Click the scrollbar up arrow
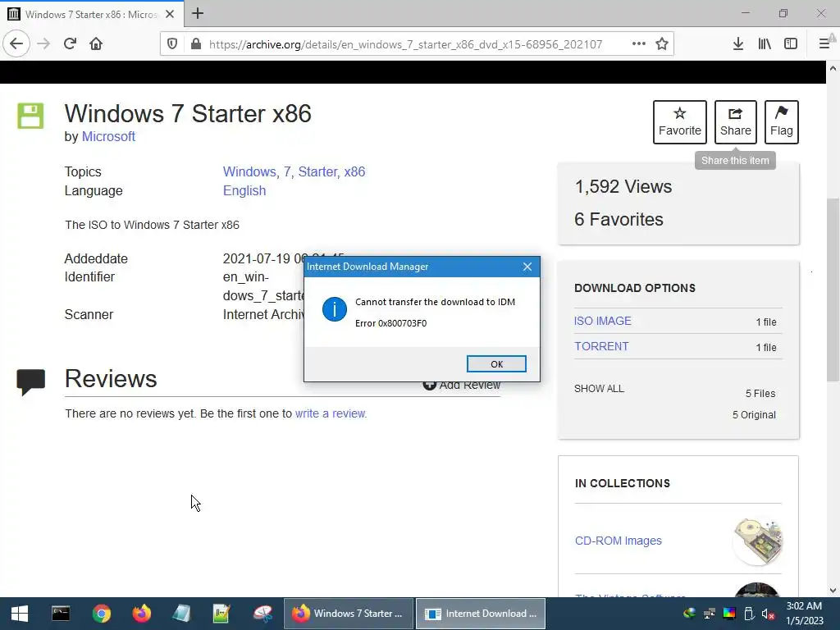The height and width of the screenshot is (630, 840). coord(833,69)
